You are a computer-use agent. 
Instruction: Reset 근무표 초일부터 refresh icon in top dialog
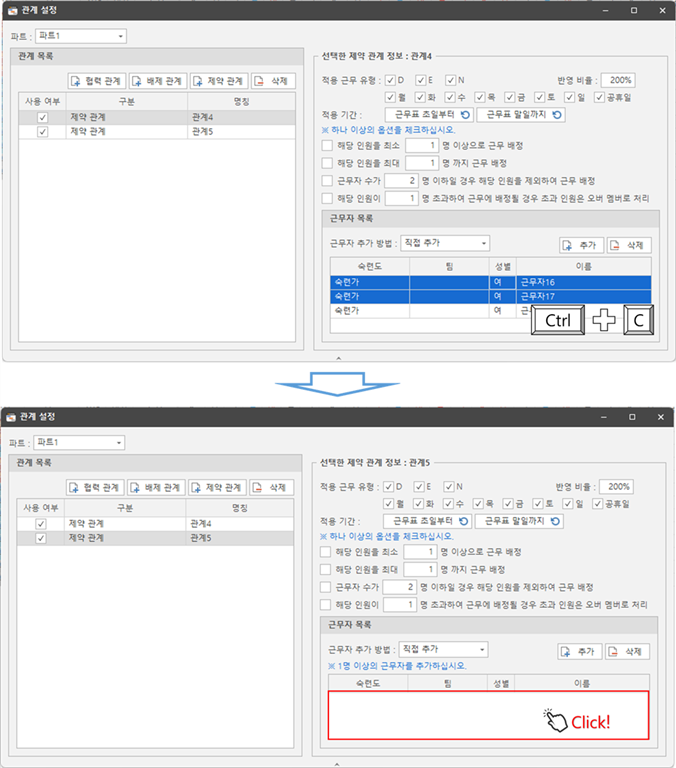click(464, 115)
